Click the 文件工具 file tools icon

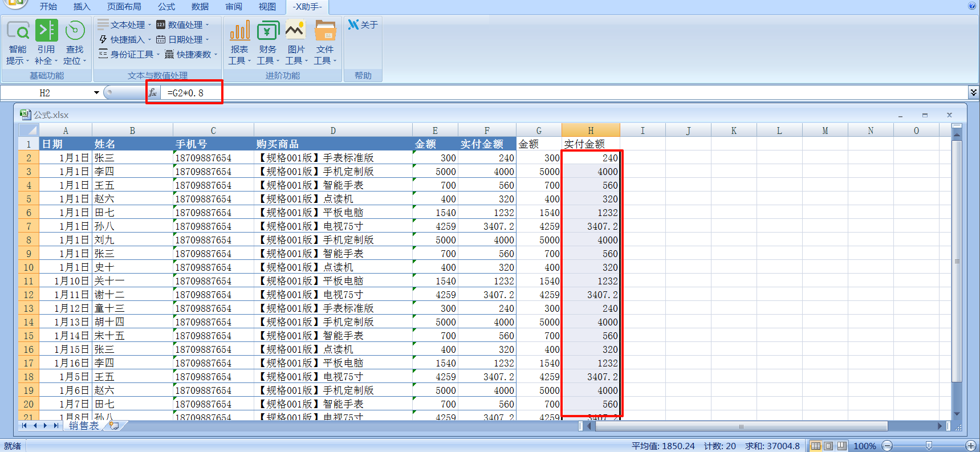325,30
